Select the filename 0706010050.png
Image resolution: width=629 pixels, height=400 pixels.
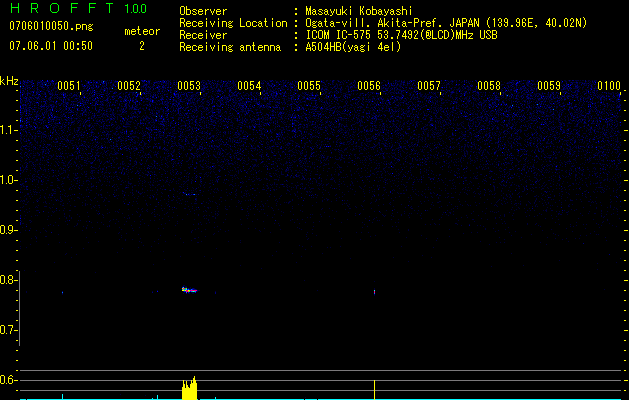(51, 26)
